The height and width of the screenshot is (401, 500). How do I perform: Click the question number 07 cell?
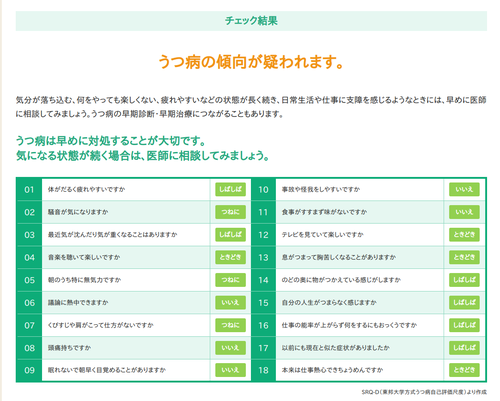pos(29,325)
